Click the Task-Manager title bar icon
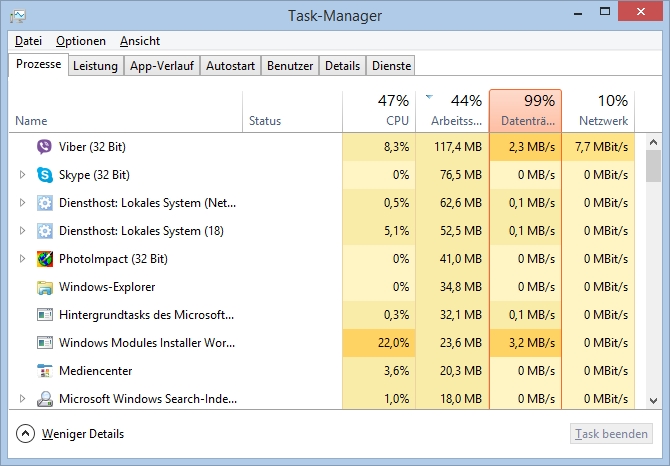The image size is (670, 466). click(18, 16)
